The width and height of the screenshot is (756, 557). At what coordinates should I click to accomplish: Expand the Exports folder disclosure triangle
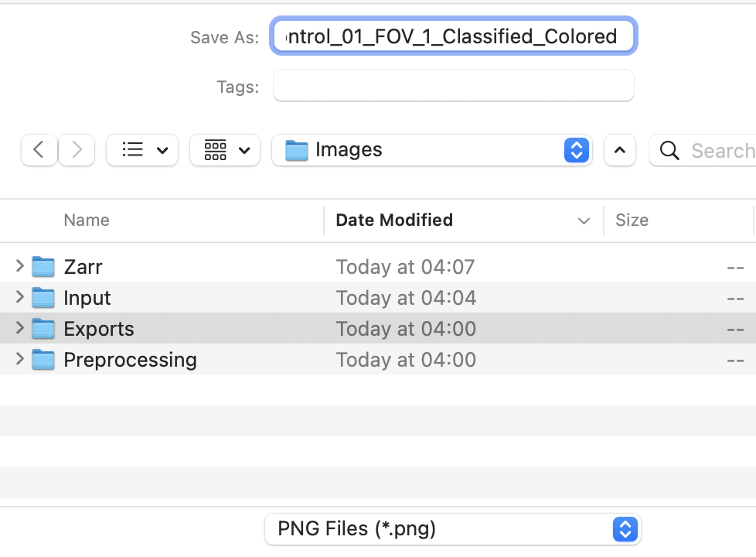(19, 328)
